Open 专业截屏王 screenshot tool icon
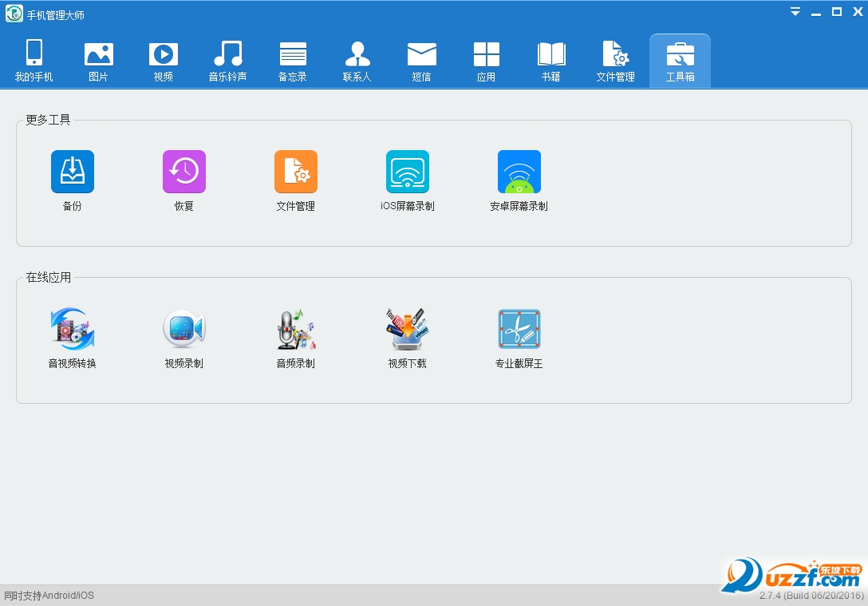The height and width of the screenshot is (606, 868). (x=519, y=329)
